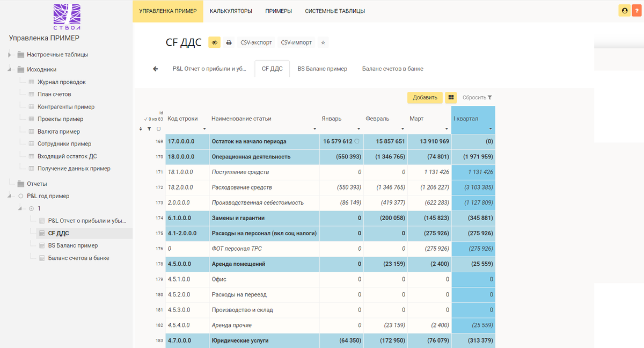Switch table view with grid icon
This screenshot has width=644, height=348.
(x=451, y=98)
